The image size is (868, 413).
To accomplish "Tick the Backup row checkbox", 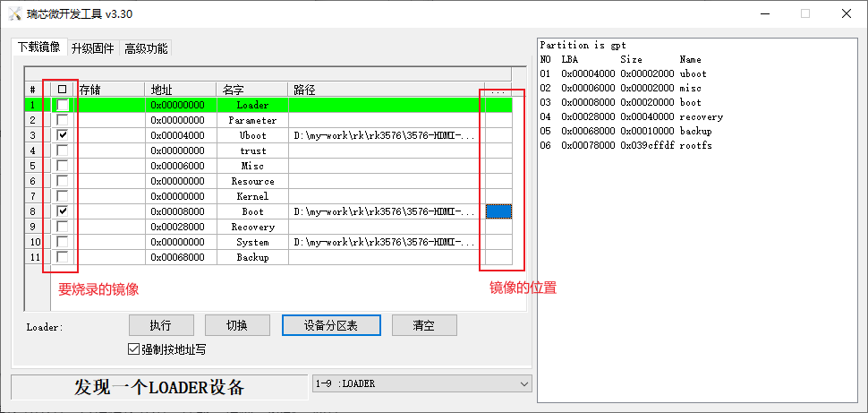I will coord(64,257).
